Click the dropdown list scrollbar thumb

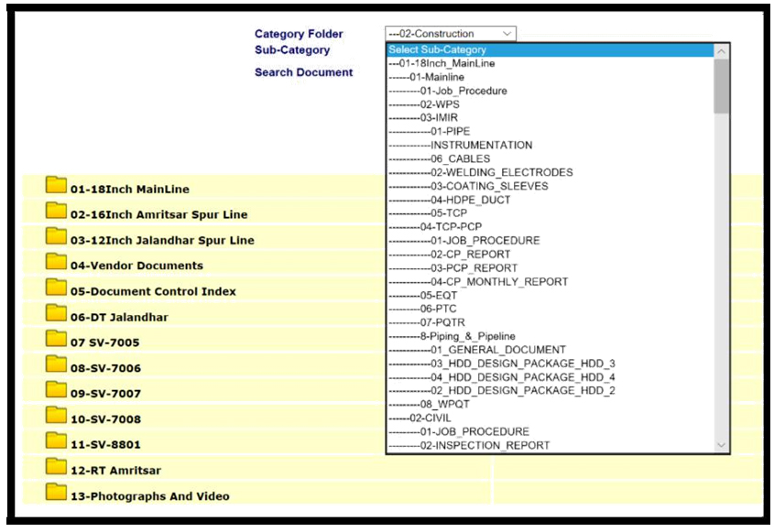click(x=721, y=87)
